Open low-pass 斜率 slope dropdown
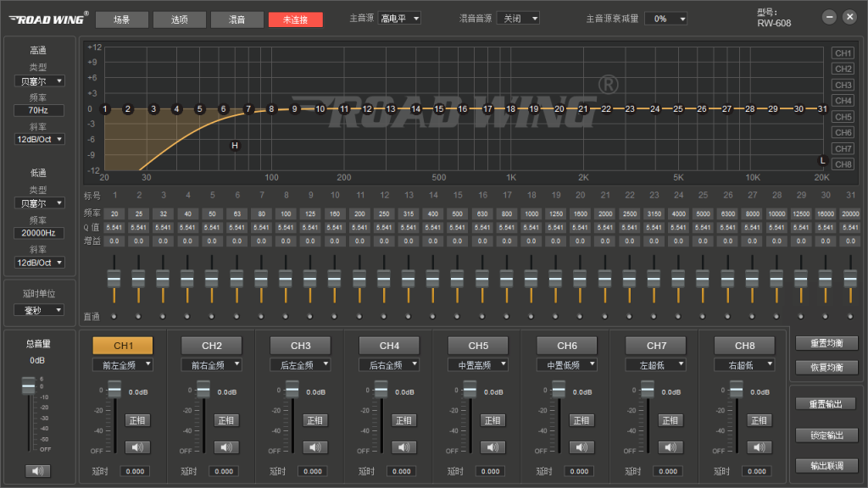868x488 pixels. click(39, 263)
